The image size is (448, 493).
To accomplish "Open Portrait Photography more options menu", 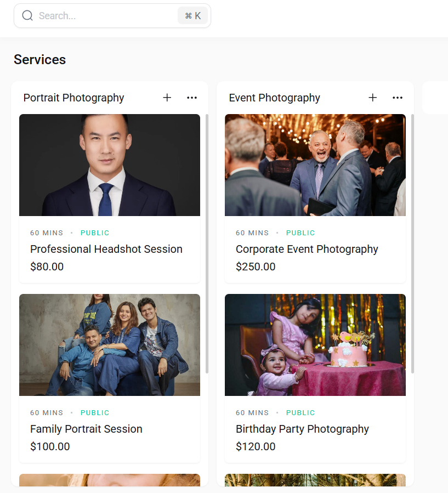I will click(x=191, y=98).
